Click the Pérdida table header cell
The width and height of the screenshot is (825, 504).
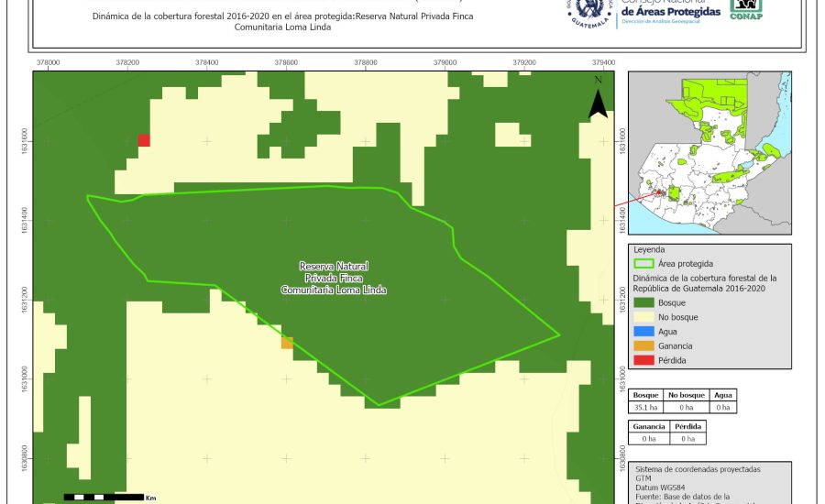(688, 427)
